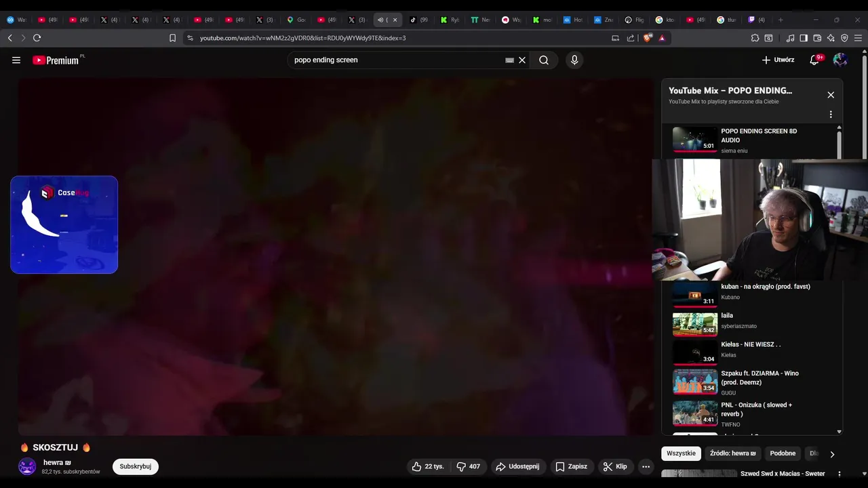The height and width of the screenshot is (488, 868).
Task: Open Leo AI sparkle icon
Action: (831, 38)
